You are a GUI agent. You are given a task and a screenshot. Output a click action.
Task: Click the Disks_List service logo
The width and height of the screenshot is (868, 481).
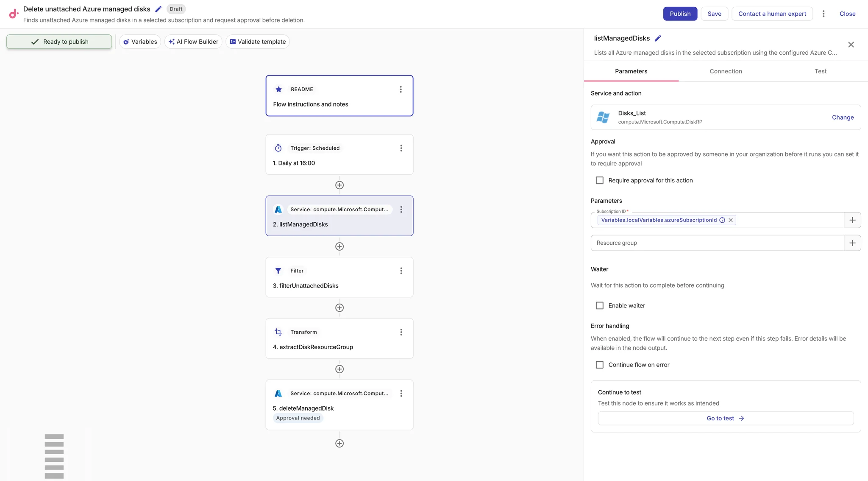point(603,117)
